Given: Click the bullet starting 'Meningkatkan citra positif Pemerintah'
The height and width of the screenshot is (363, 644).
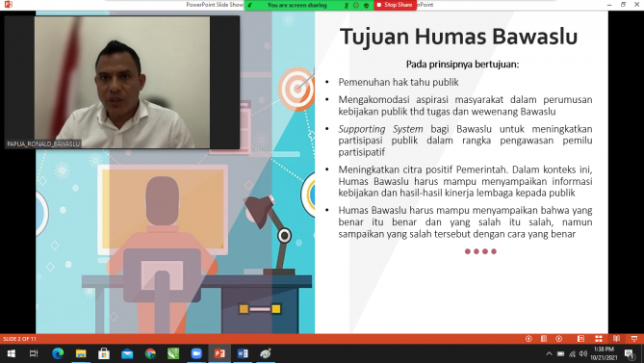Looking at the screenshot, I should coord(465,181).
